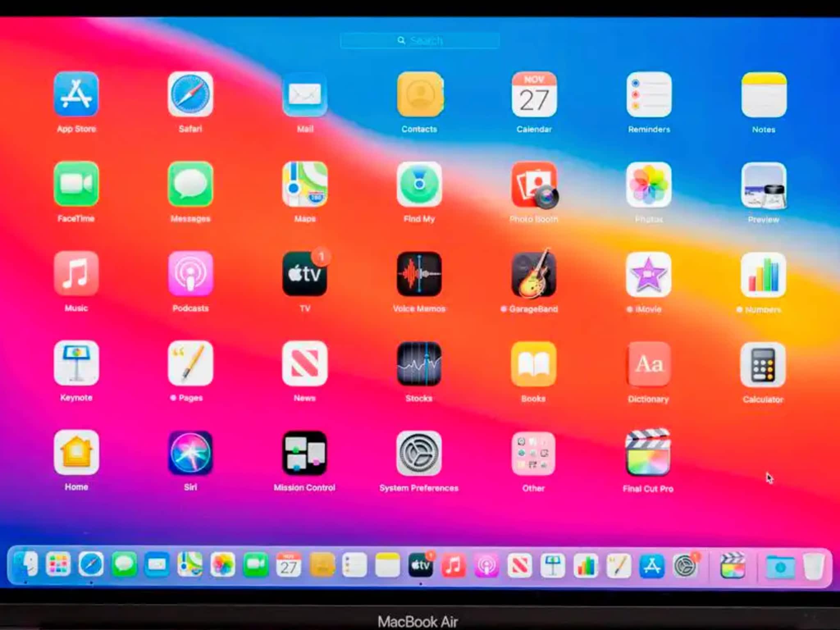This screenshot has height=630, width=840.
Task: Open Messages from the Dock
Action: point(124,564)
